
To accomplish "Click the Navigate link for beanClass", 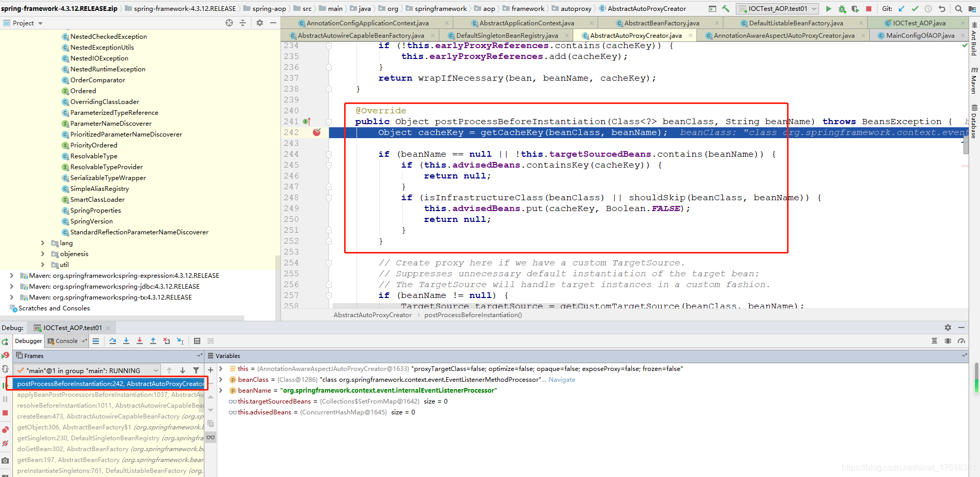I will (x=562, y=380).
